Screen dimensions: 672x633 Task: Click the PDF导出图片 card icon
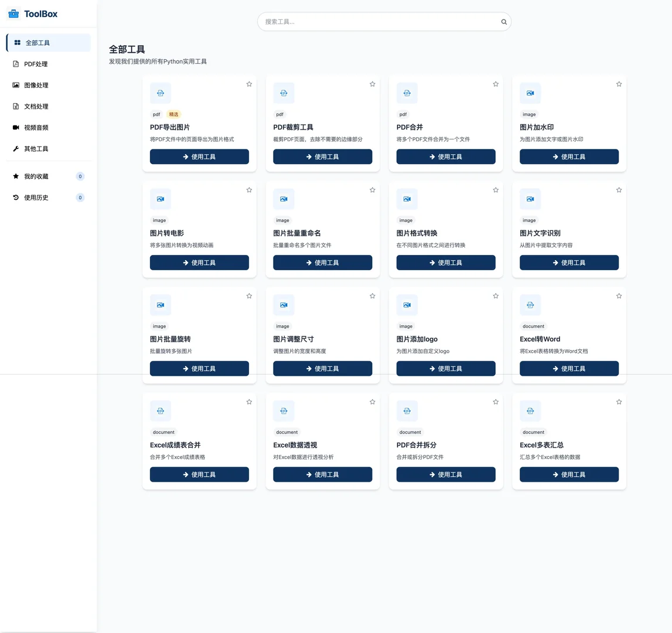[161, 93]
